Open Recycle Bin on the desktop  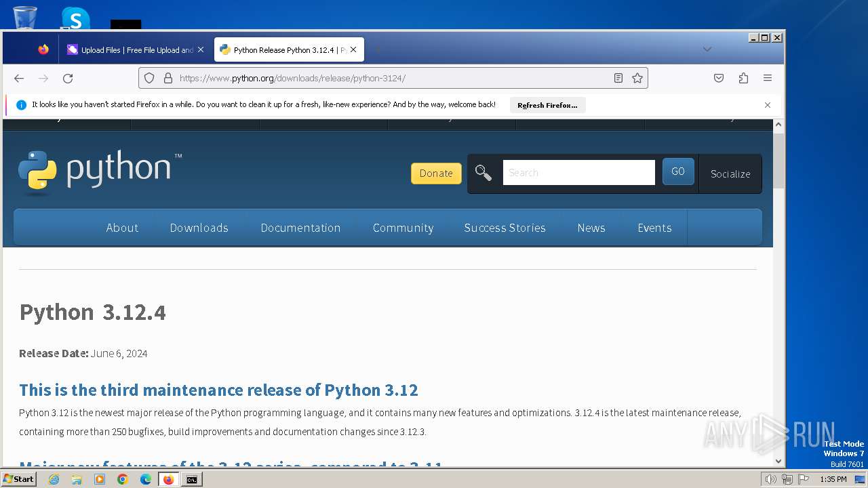tap(24, 17)
